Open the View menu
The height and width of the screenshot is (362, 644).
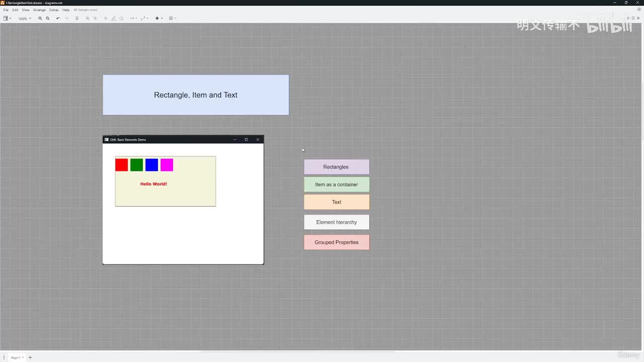[x=26, y=10]
